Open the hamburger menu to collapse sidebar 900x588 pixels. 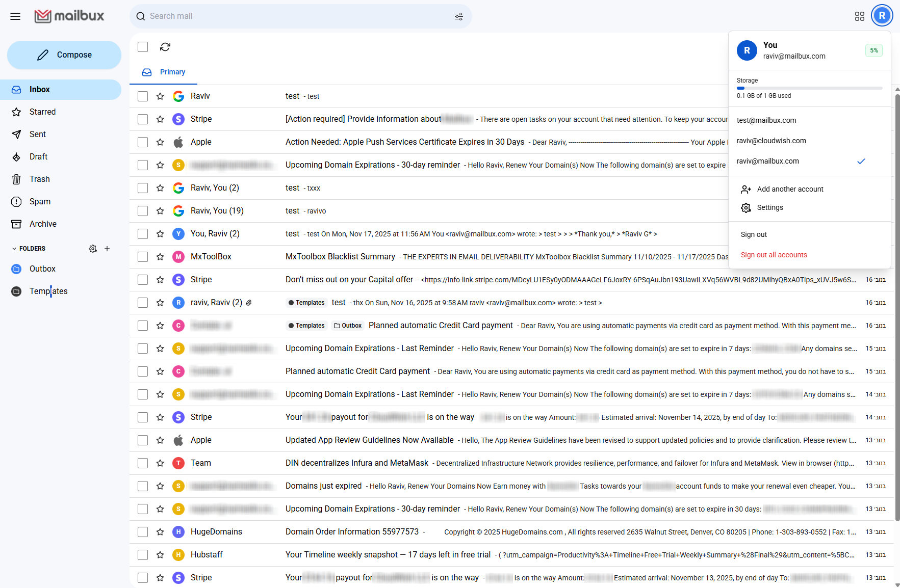tap(15, 16)
